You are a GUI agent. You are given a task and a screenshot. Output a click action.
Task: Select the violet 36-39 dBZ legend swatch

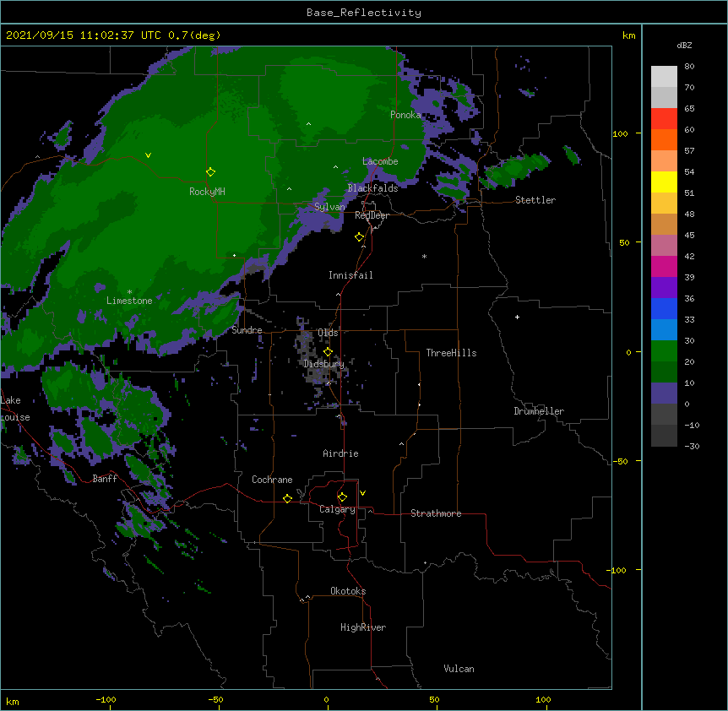(664, 288)
